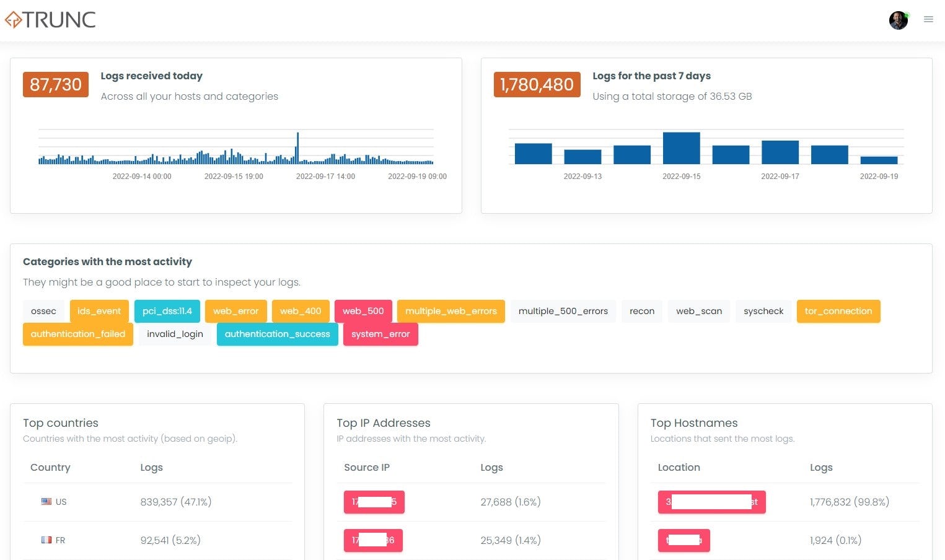945x560 pixels.
Task: Click the France flag icon
Action: 46,540
